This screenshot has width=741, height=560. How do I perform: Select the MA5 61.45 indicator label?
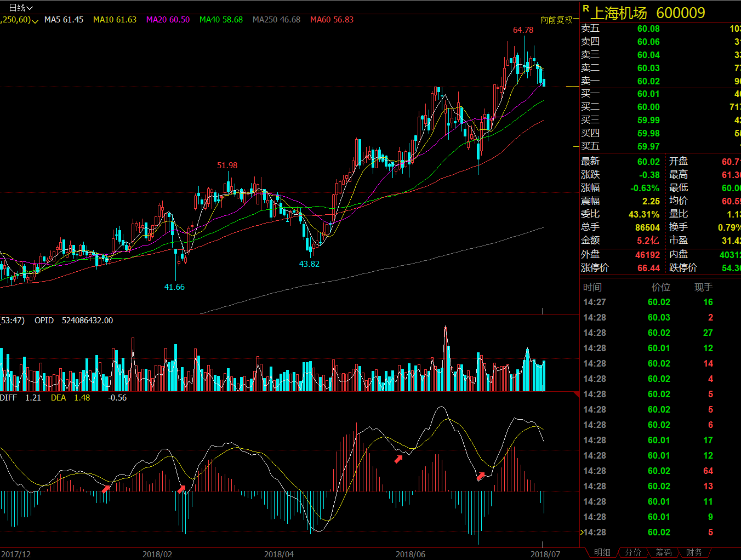[64, 20]
